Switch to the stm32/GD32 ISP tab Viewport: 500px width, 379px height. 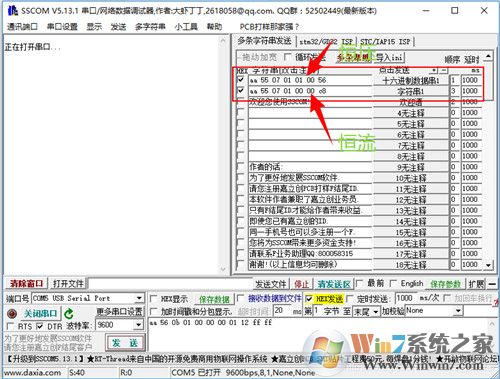coord(326,42)
